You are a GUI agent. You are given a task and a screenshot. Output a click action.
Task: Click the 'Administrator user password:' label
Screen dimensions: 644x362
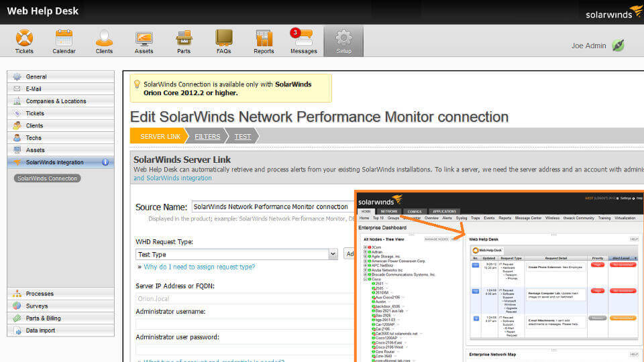click(x=177, y=337)
